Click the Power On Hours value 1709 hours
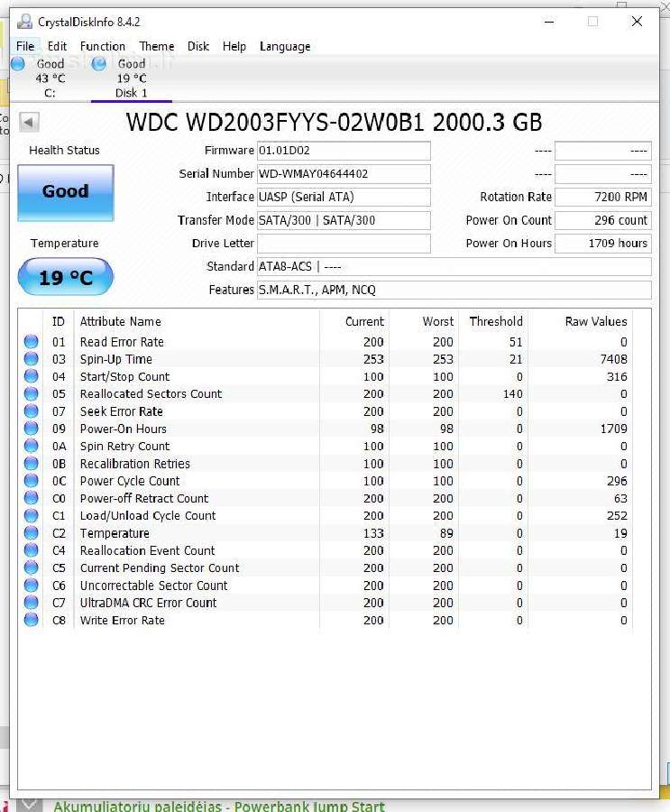 (x=603, y=244)
